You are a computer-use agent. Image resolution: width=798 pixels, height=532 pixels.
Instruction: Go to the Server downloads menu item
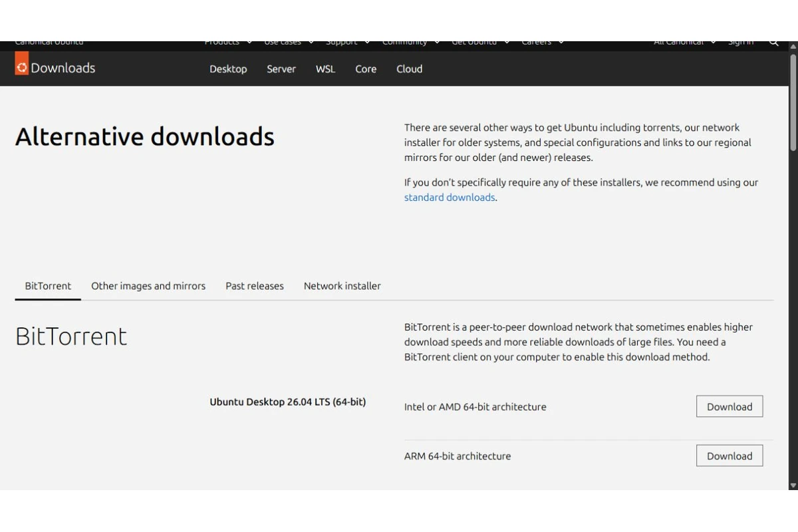[x=281, y=68]
